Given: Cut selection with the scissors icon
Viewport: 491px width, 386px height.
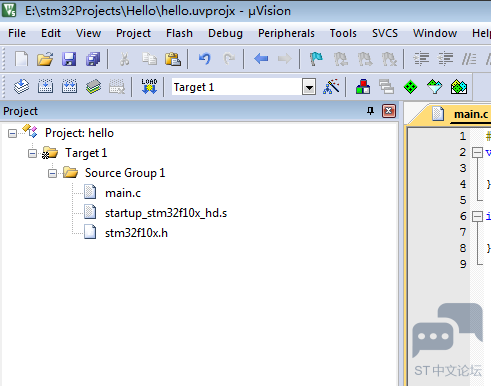Looking at the screenshot, I should (x=124, y=59).
